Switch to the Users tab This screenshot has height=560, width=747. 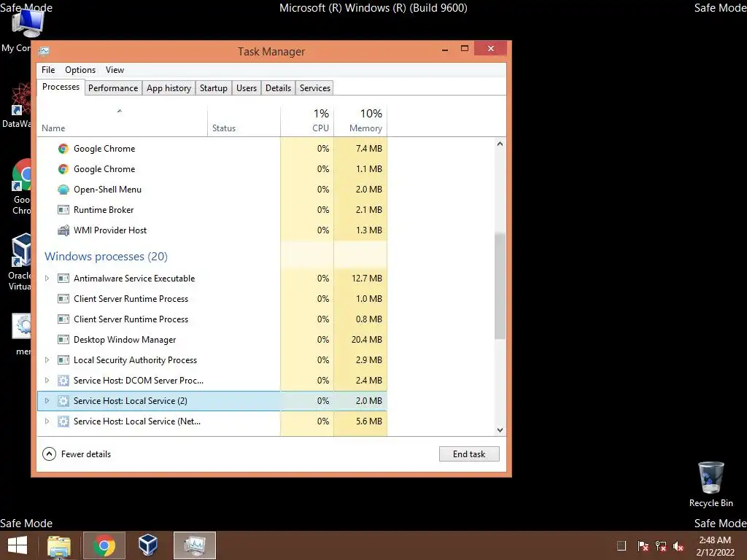click(x=247, y=88)
